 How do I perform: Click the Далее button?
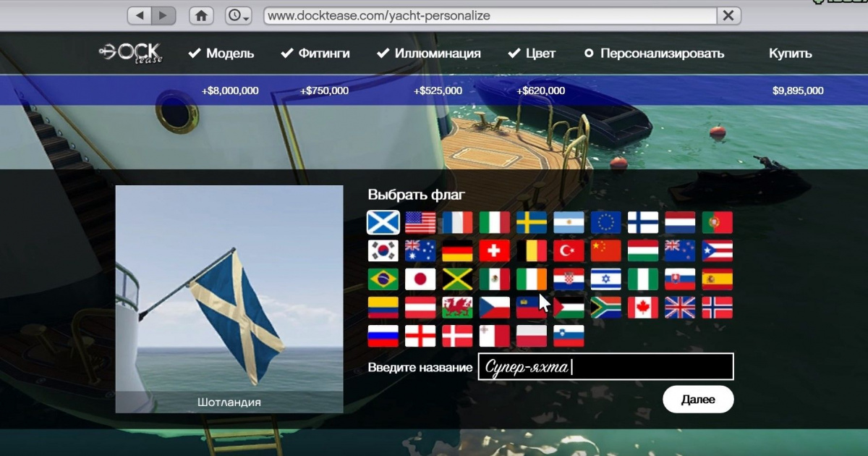pos(698,400)
